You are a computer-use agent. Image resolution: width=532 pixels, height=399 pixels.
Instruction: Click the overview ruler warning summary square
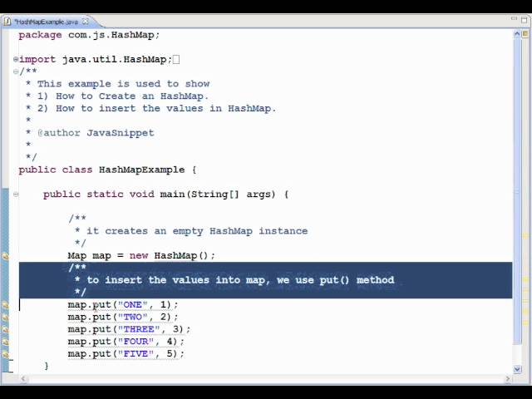(525, 34)
